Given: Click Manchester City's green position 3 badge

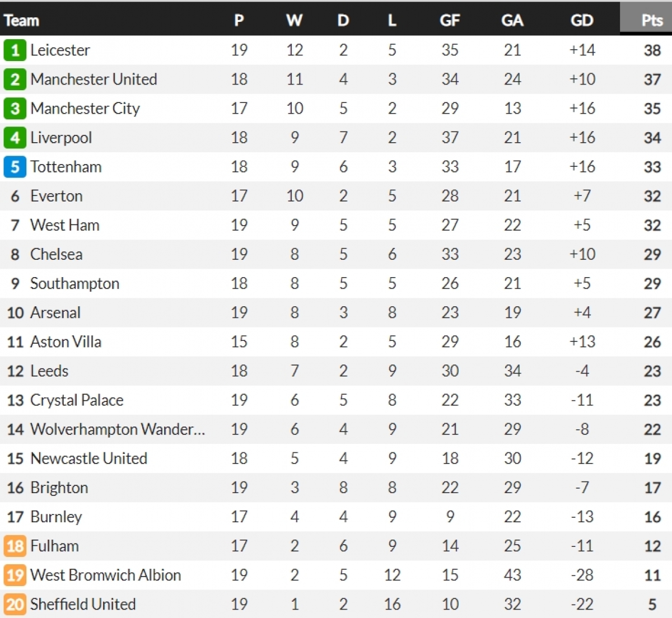Looking at the screenshot, I should [x=15, y=109].
